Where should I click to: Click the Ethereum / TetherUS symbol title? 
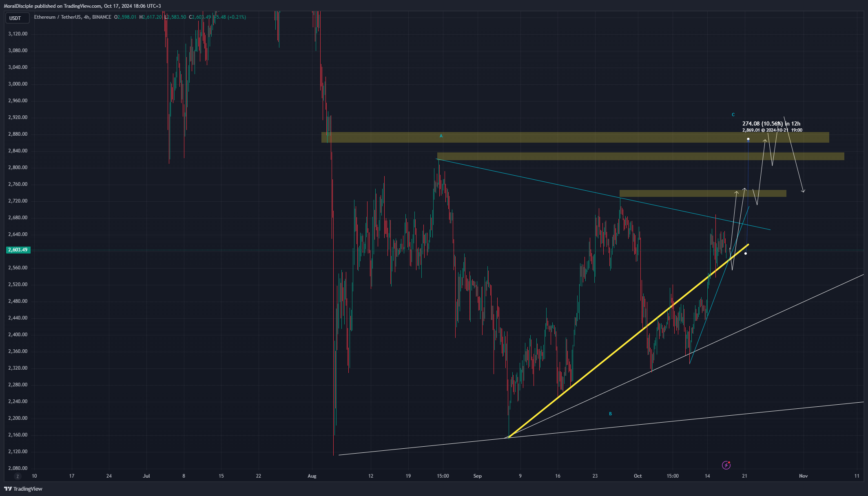point(58,17)
